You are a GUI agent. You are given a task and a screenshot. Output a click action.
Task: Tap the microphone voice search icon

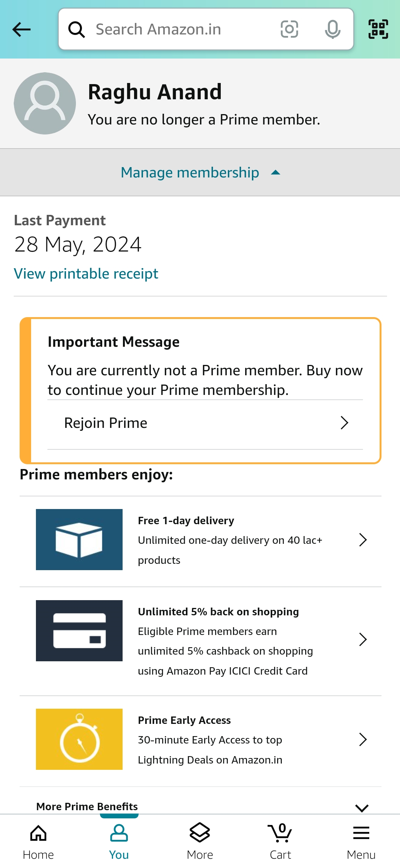tap(332, 29)
